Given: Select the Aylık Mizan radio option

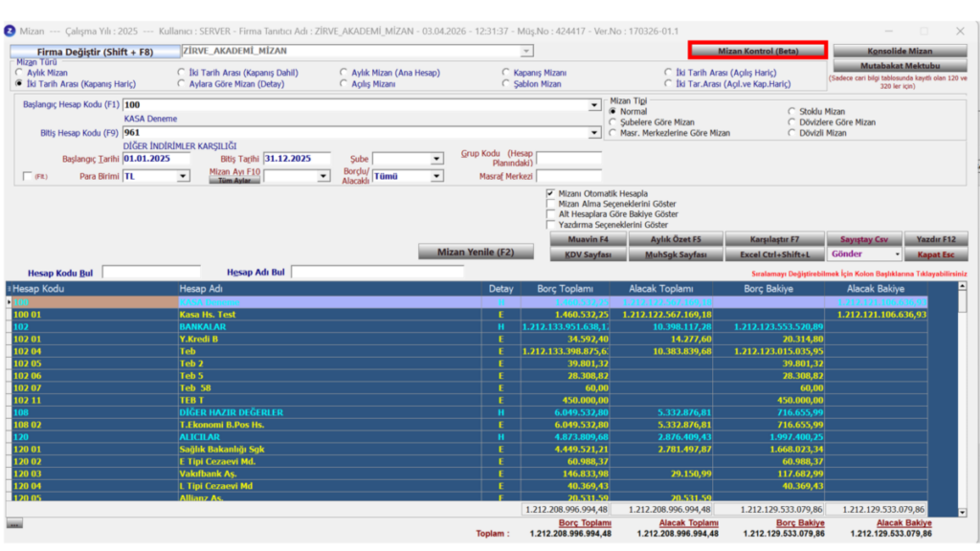Looking at the screenshot, I should click(19, 73).
